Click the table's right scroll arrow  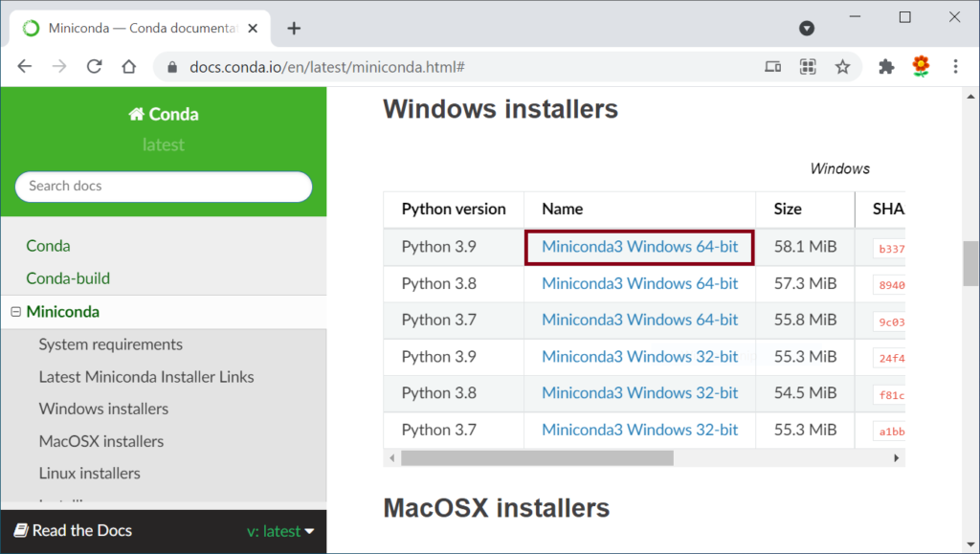pos(896,457)
